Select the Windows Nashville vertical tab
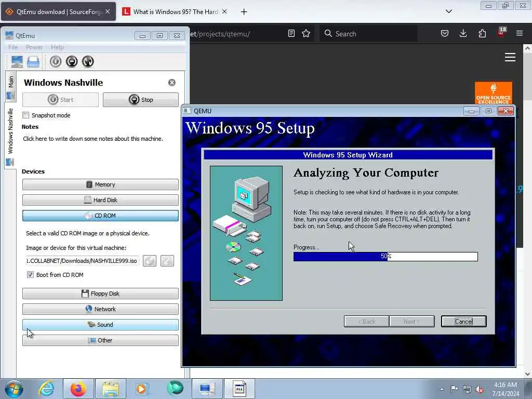Screen dimensions: 532x399 pos(10,136)
